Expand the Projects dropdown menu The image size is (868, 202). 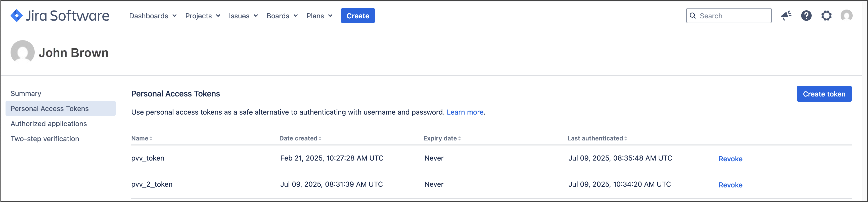tap(203, 16)
